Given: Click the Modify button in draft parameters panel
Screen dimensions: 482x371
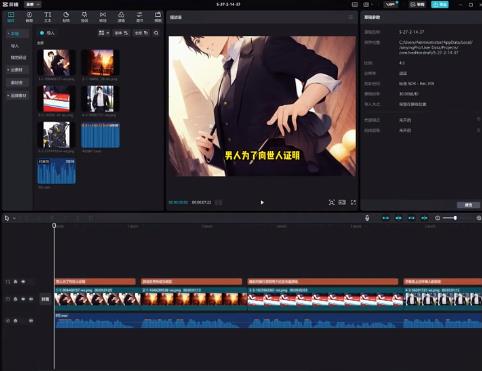Looking at the screenshot, I should point(468,205).
